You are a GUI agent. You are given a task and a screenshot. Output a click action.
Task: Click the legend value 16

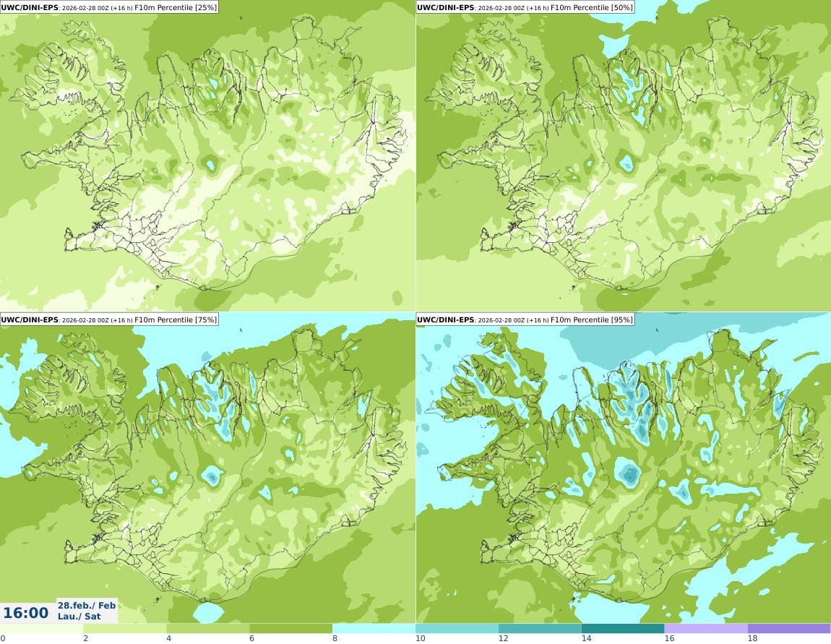pyautogui.click(x=669, y=638)
